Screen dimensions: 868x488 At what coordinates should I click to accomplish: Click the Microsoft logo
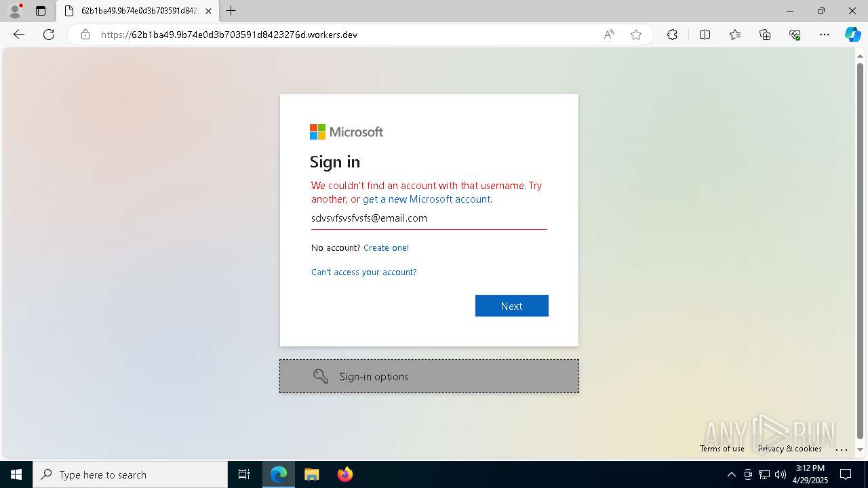(x=347, y=131)
